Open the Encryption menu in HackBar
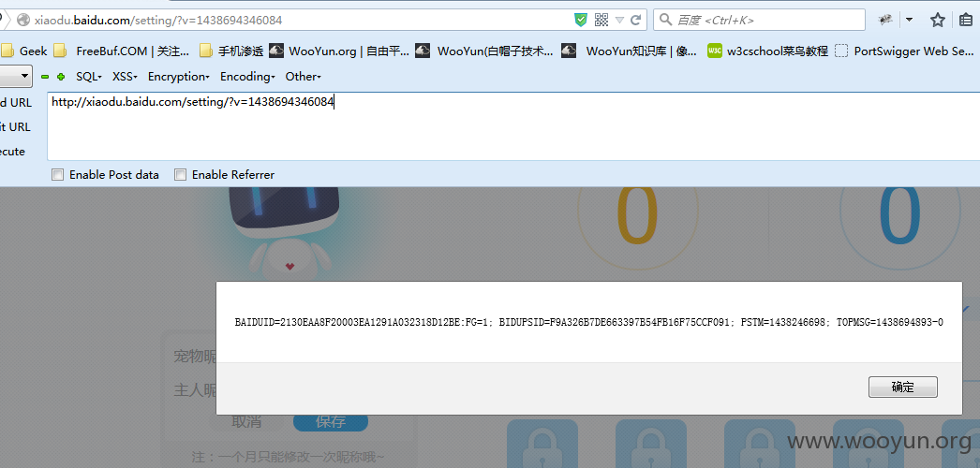Screen dimensions: 980x468 point(179,77)
